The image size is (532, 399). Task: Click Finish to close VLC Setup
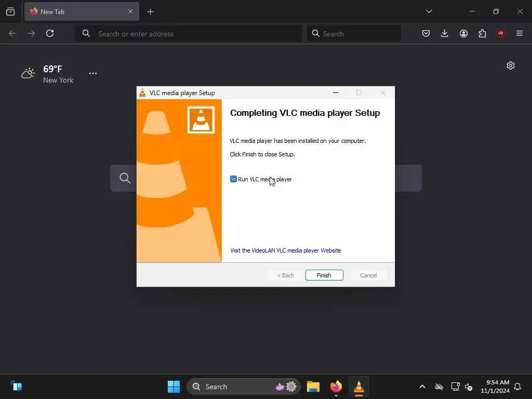(324, 275)
